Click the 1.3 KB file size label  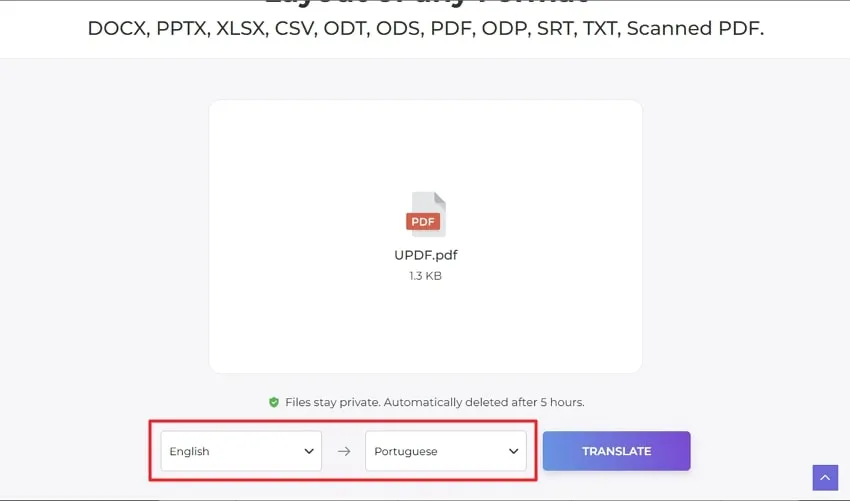point(426,276)
